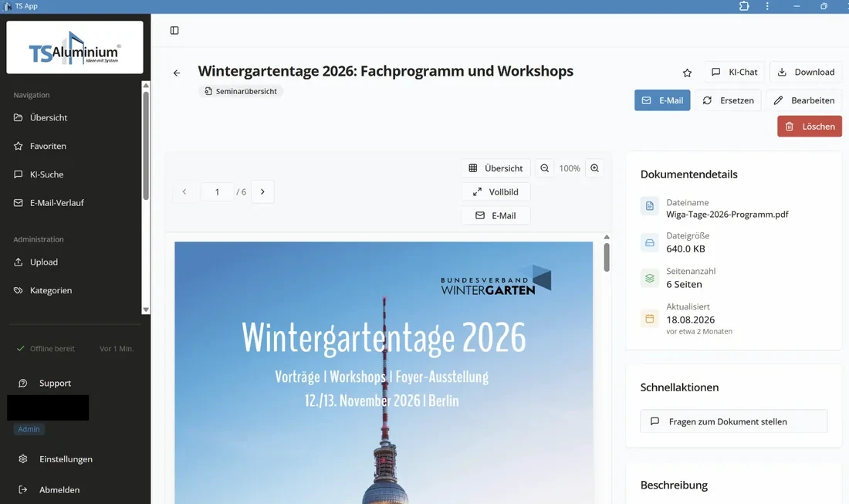Click the 100% zoom level text

[570, 168]
